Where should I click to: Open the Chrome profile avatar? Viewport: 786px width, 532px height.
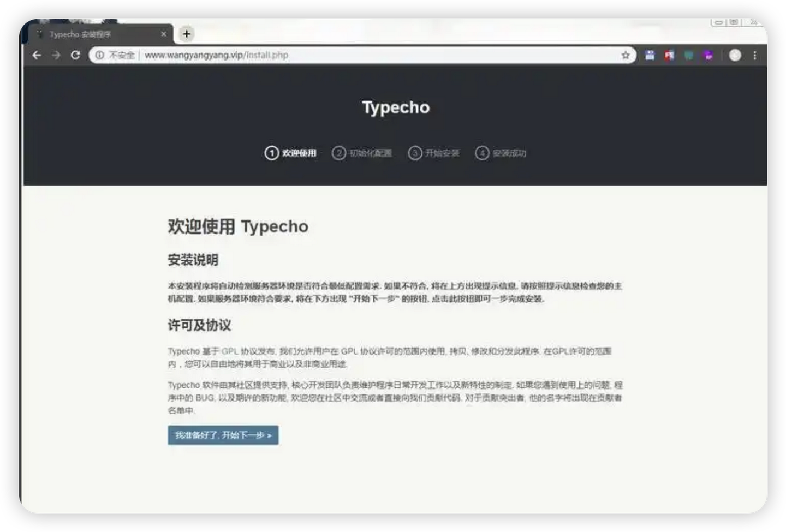(735, 55)
